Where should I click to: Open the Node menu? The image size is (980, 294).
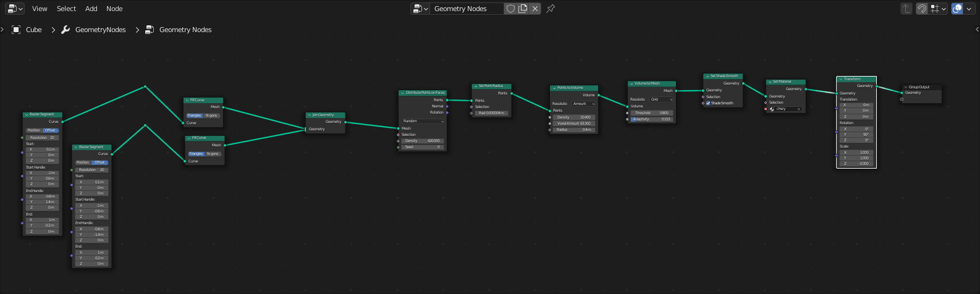point(114,9)
